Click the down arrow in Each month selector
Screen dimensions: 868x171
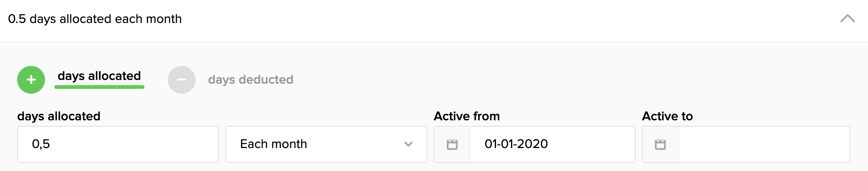pos(408,144)
